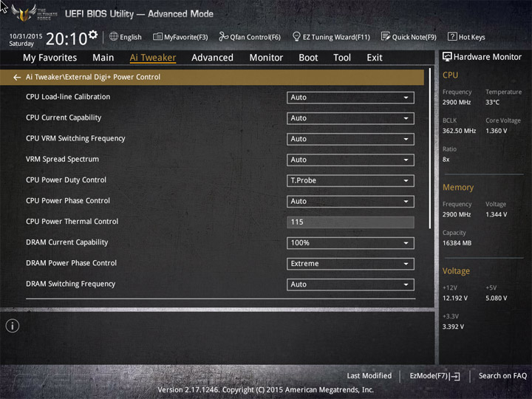Click the Hardware Monitor screen icon
Screen dimensions: 532x399
tap(447, 57)
